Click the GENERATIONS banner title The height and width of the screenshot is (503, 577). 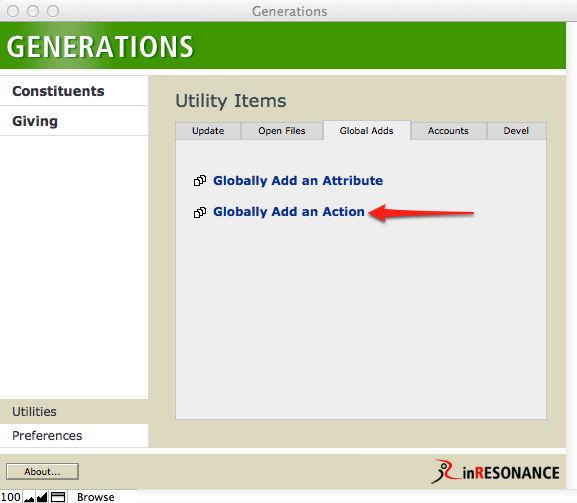click(100, 47)
